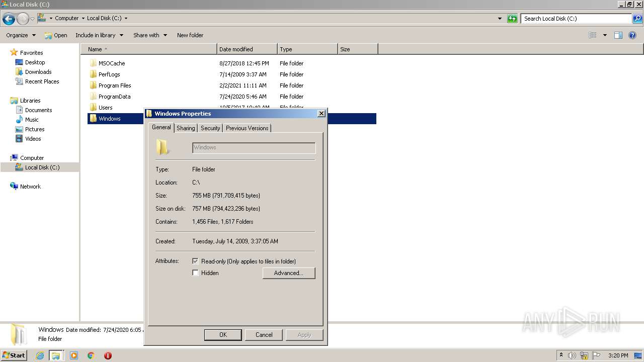644x362 pixels.
Task: Sort by the Date modified column header
Action: [247, 49]
